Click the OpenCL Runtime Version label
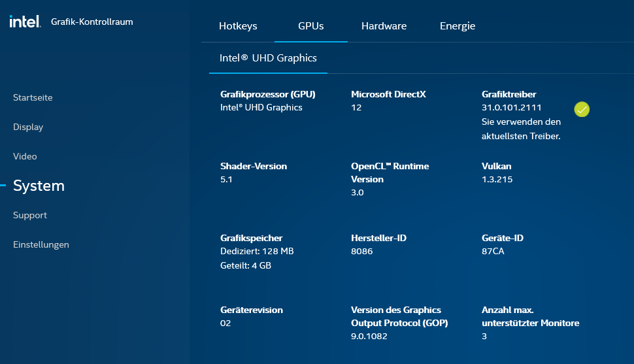This screenshot has width=634, height=364. 390,173
